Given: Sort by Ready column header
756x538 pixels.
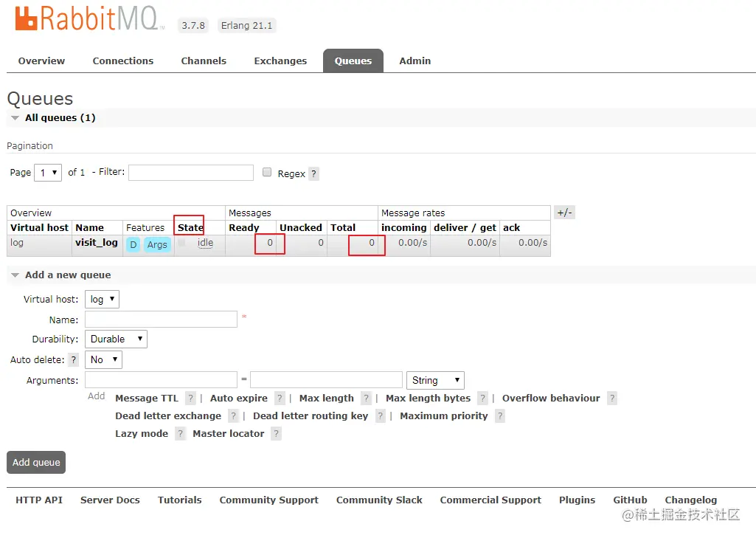Looking at the screenshot, I should [244, 228].
